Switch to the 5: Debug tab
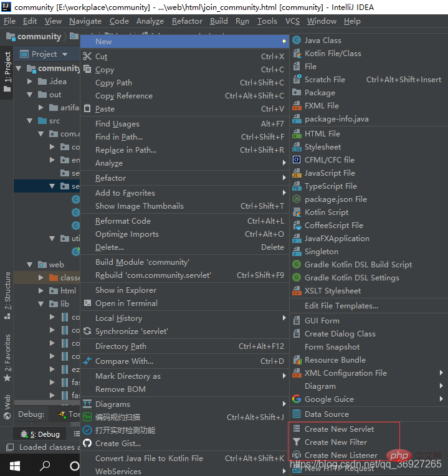Viewport: 448px width, 476px height. pos(41,434)
